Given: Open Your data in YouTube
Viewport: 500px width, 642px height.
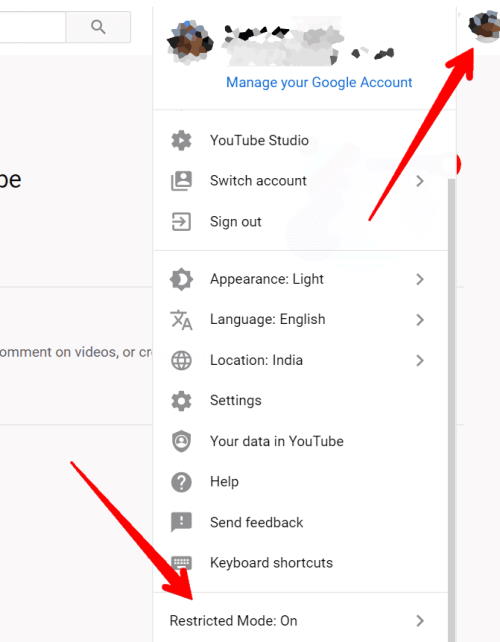Looking at the screenshot, I should point(301,441).
